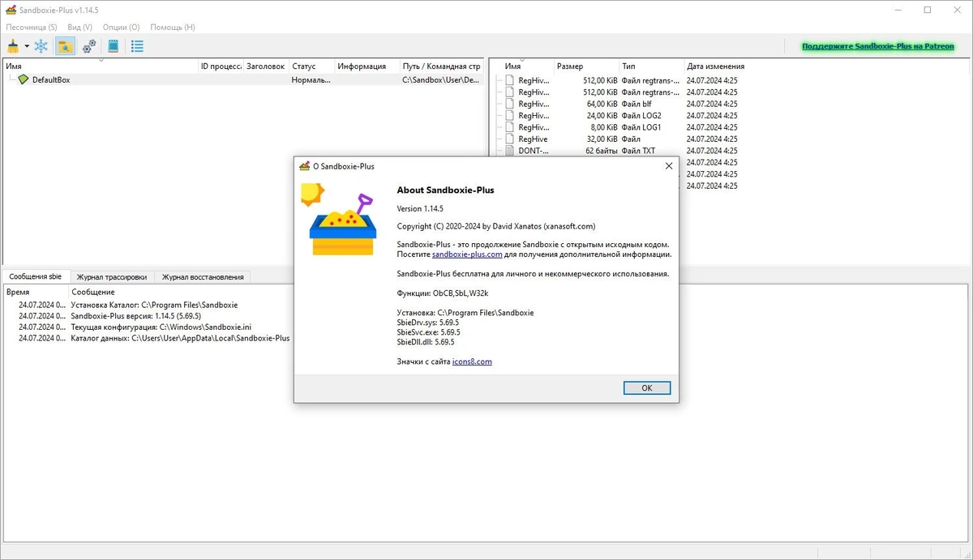
Task: Open the Опции (O) menu
Action: point(122,27)
